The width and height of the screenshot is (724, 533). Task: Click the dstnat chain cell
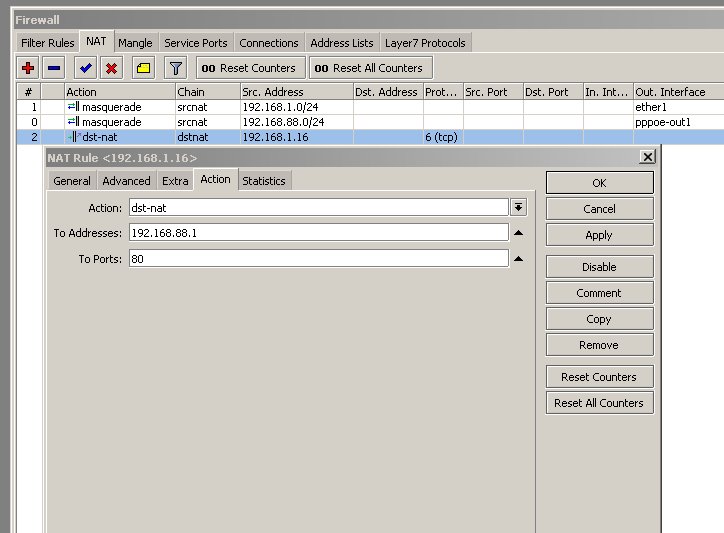click(208, 137)
